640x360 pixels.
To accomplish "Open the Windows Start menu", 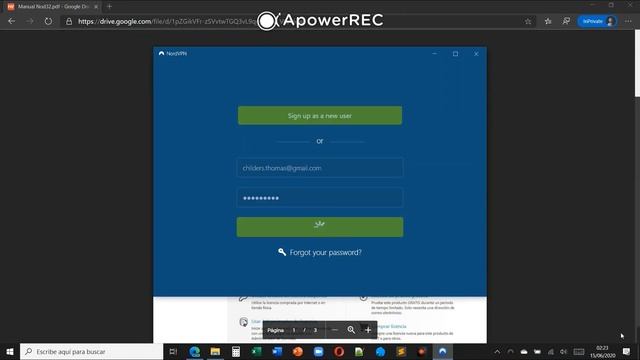I will 10,351.
